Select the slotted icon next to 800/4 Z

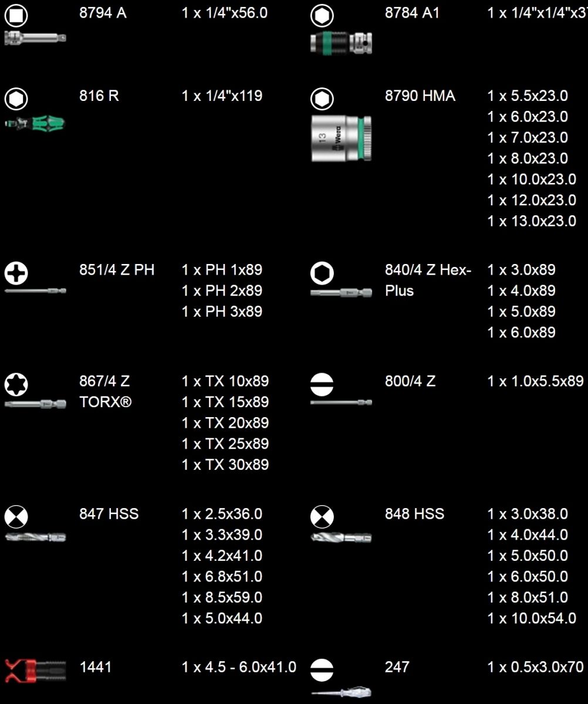tap(322, 385)
